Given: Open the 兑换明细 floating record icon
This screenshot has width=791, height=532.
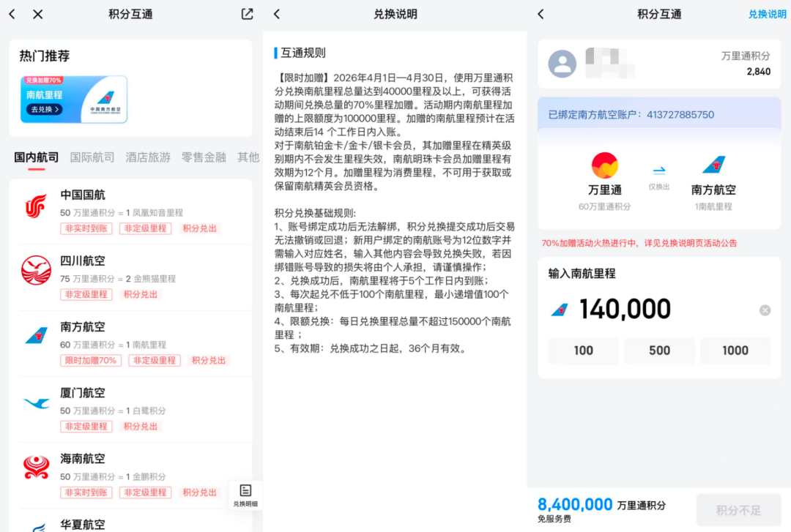Looking at the screenshot, I should [x=245, y=493].
